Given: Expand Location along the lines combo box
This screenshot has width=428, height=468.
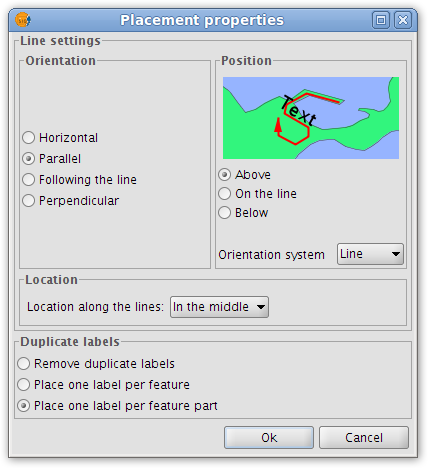Looking at the screenshot, I should pyautogui.click(x=219, y=307).
